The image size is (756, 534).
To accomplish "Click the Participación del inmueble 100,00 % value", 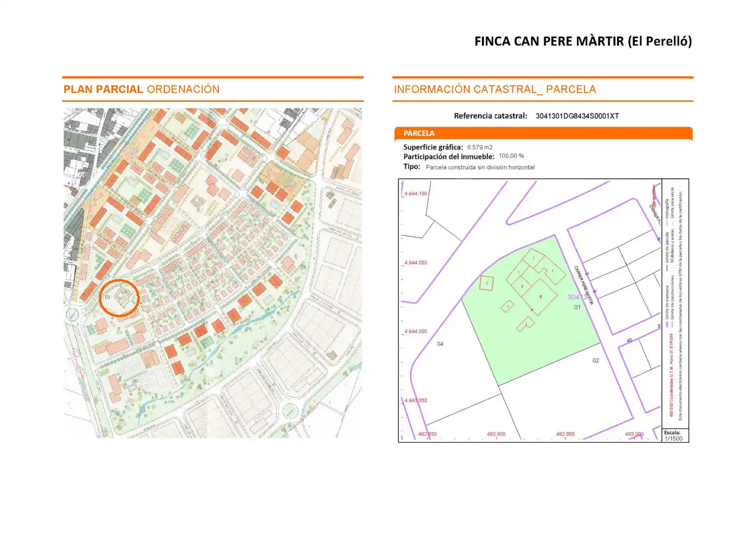I will click(x=512, y=156).
